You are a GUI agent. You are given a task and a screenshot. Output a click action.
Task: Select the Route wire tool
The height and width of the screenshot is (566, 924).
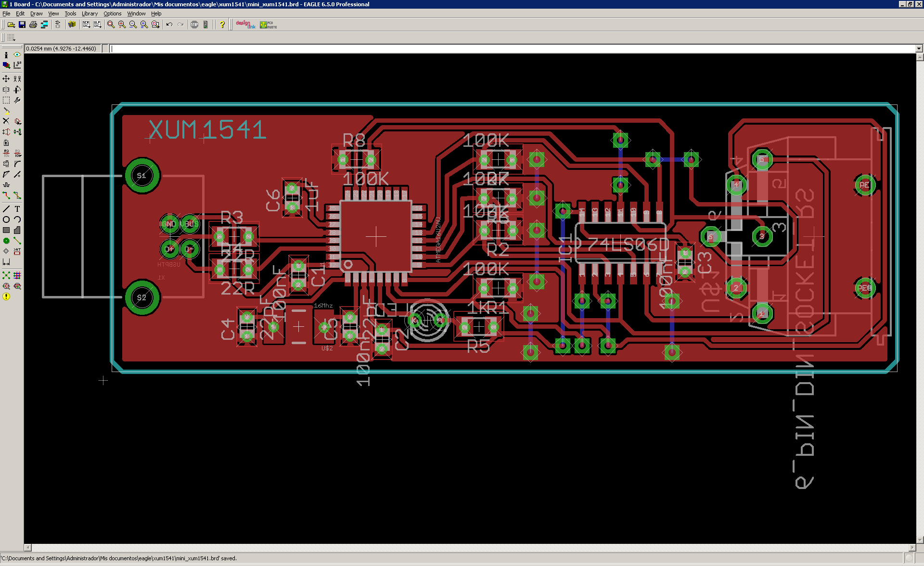(6, 195)
